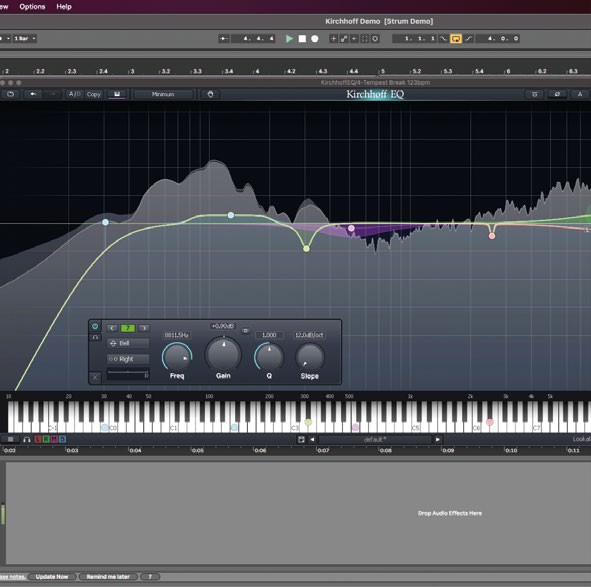Screen dimensions: 591x587
Task: Redo in the Kirchhoff EQ toolbar
Action: click(53, 94)
